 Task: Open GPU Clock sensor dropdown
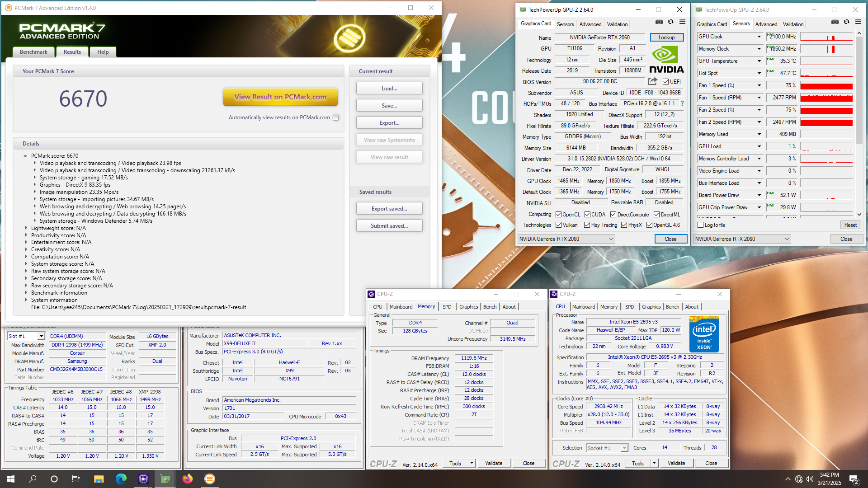(759, 37)
